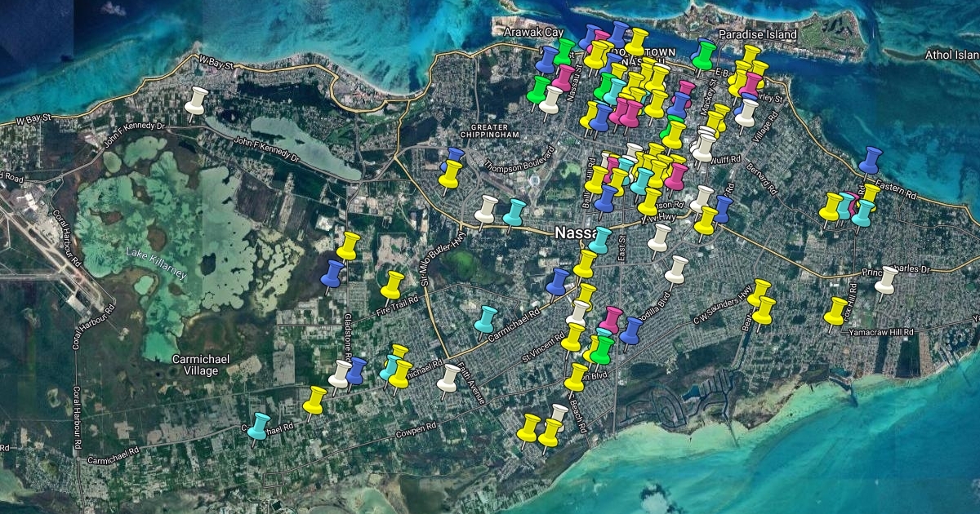This screenshot has width=980, height=514.
Task: Open the white pin near Prince Charles Dr
Action: pyautogui.click(x=885, y=280)
